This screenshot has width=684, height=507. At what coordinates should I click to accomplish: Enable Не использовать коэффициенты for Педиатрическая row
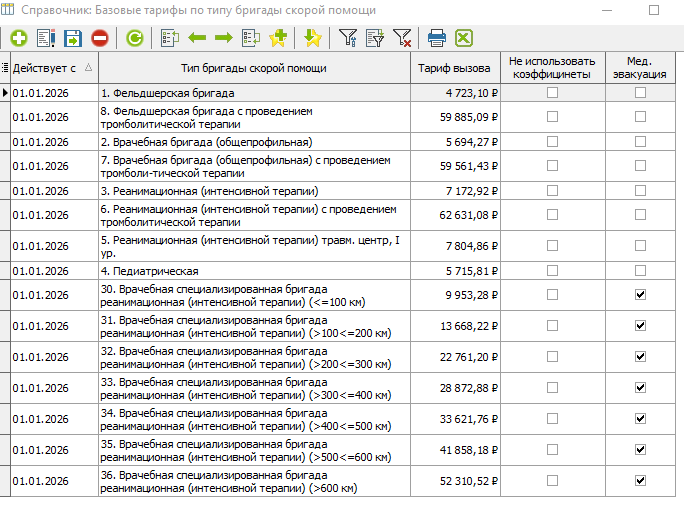(x=552, y=271)
